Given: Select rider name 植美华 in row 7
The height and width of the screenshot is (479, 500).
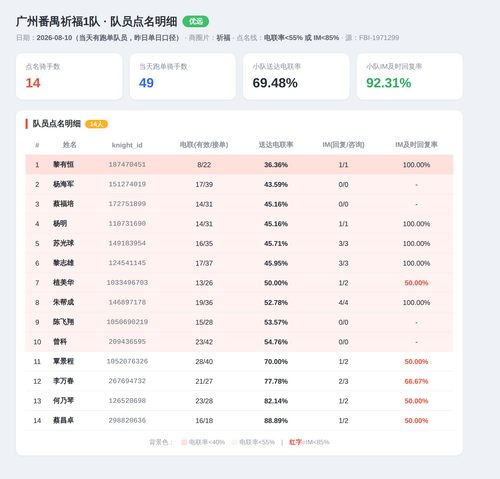Looking at the screenshot, I should coord(63,282).
